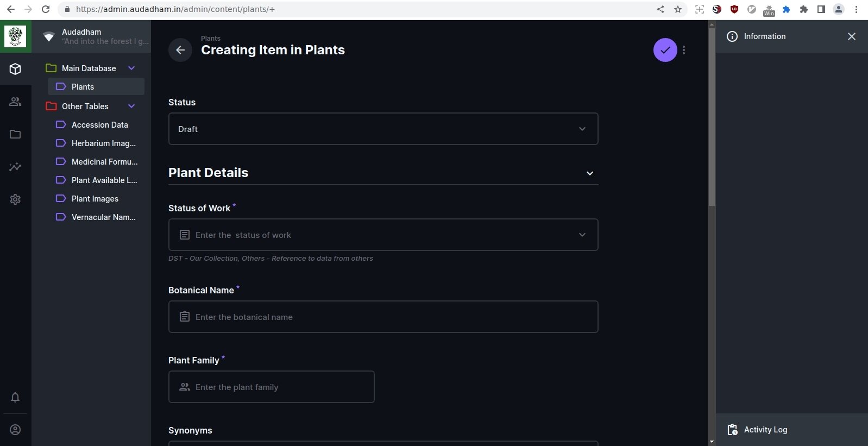Open the Status of Work dropdown
This screenshot has width=868, height=446.
[x=383, y=235]
